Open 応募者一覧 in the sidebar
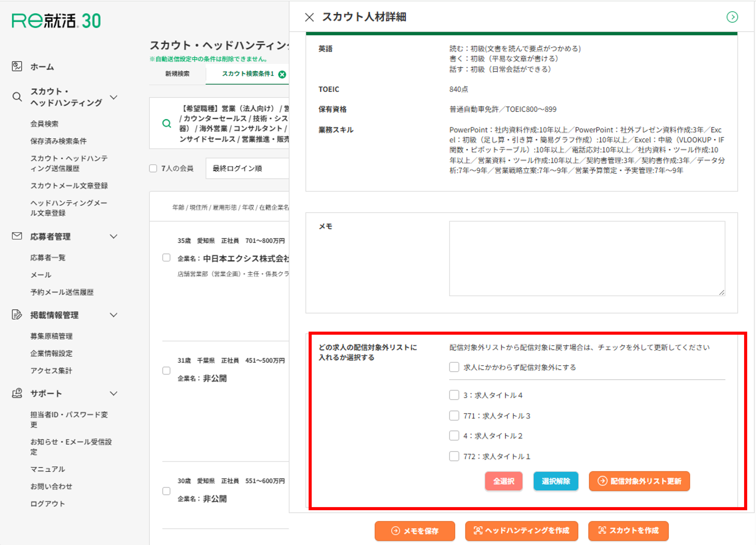 coord(48,257)
